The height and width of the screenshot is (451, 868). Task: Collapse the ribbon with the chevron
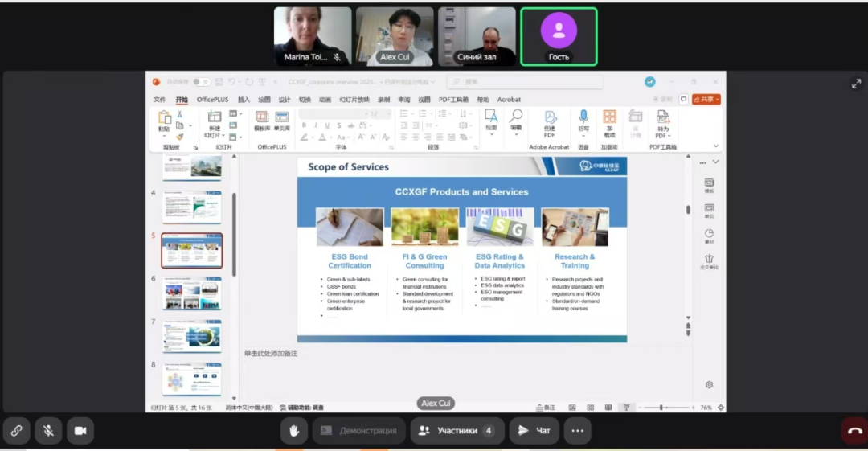(x=716, y=146)
